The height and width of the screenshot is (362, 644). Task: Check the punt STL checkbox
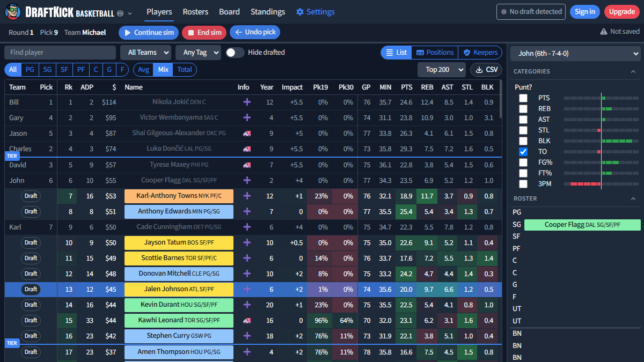pyautogui.click(x=523, y=130)
